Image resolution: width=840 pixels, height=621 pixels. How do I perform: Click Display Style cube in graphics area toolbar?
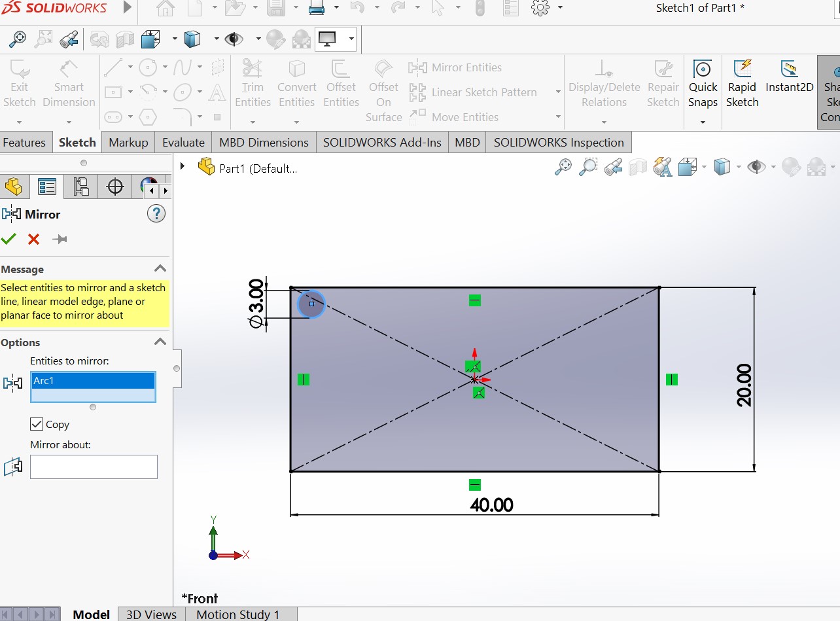pyautogui.click(x=722, y=168)
